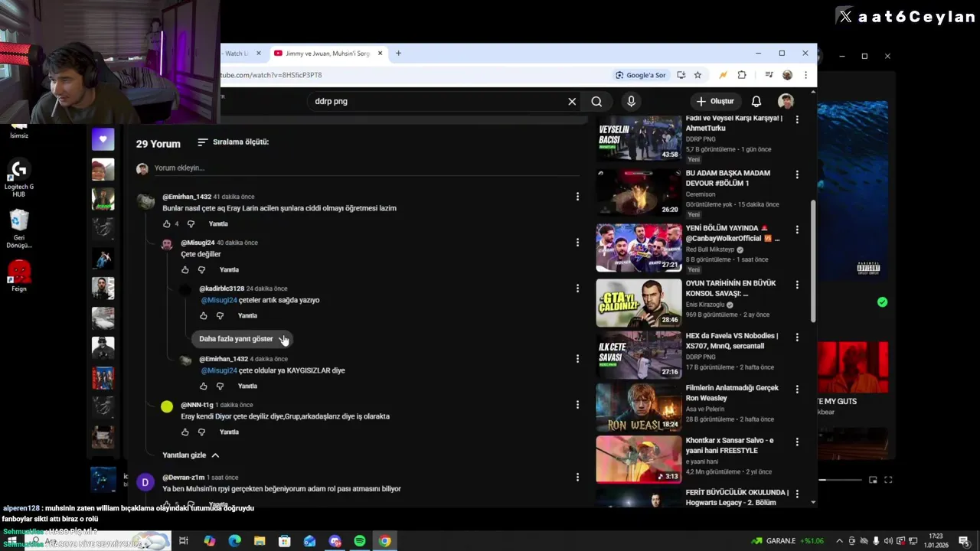
Task: Open more options for @Emirhan_1432 top comment
Action: click(x=577, y=197)
